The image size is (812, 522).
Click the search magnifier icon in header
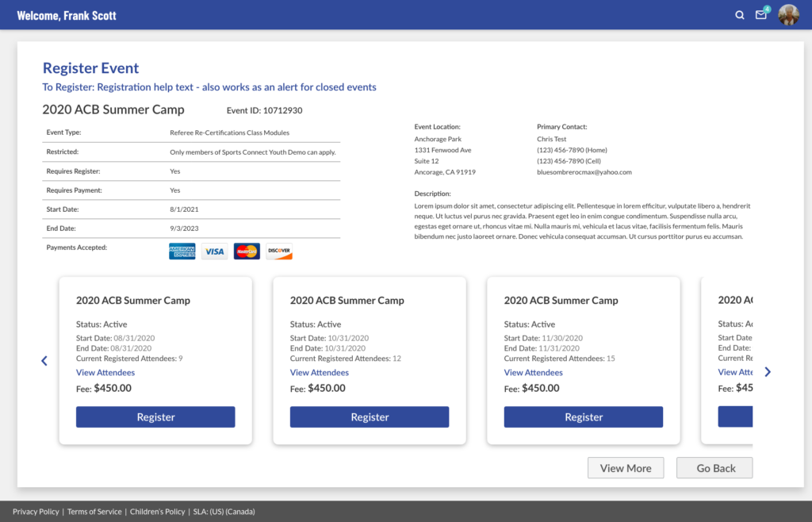coord(740,15)
